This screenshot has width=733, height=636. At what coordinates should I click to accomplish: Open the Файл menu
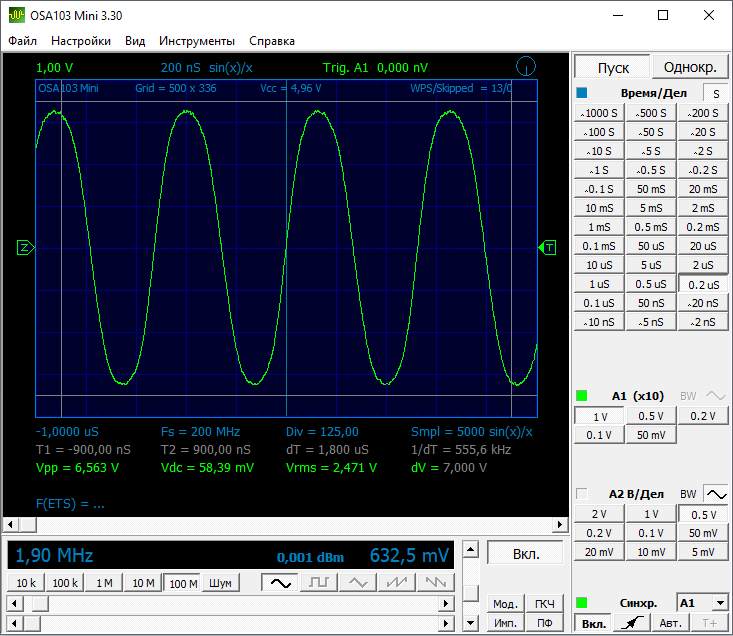tap(22, 41)
